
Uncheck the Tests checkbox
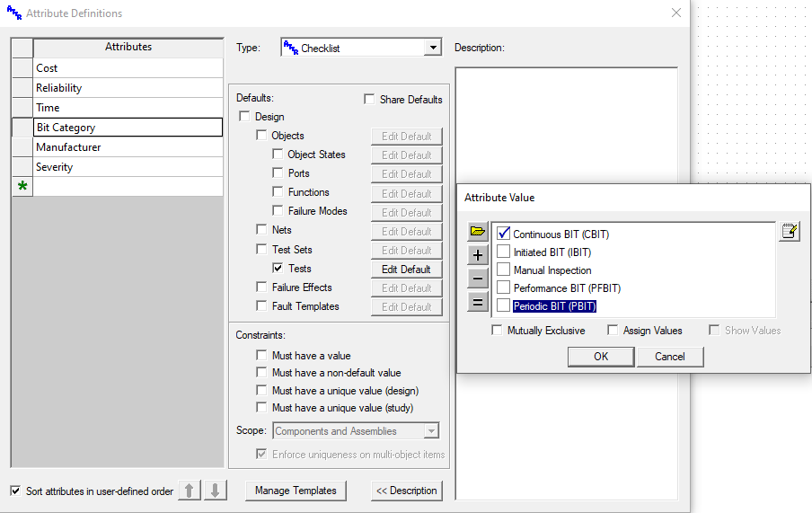click(278, 268)
